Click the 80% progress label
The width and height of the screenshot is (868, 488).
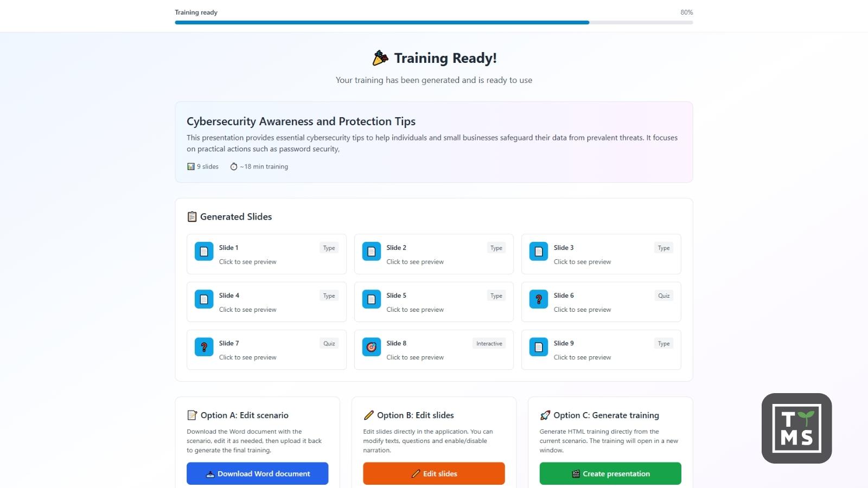click(687, 12)
